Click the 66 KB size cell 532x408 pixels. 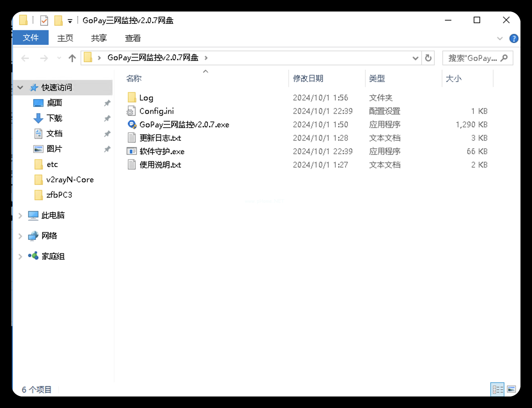tap(477, 151)
